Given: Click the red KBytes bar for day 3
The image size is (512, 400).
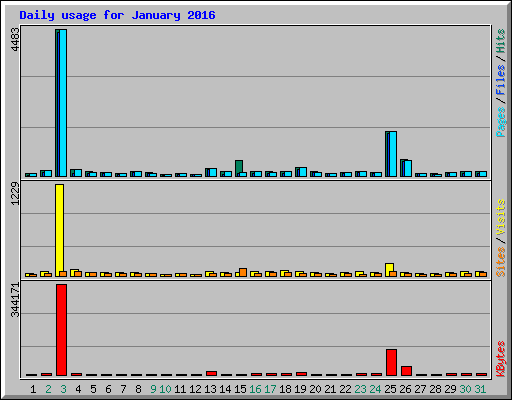Looking at the screenshot, I should tap(61, 330).
